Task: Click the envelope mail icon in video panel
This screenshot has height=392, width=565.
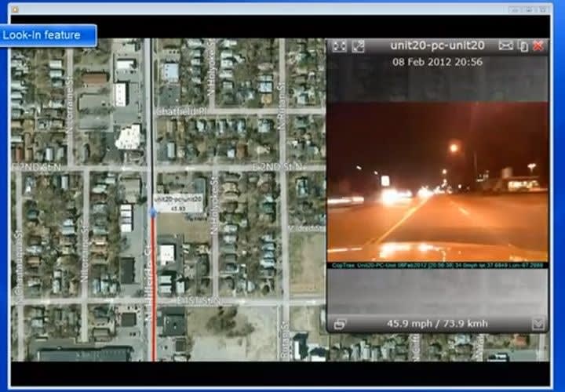Action: (x=505, y=46)
